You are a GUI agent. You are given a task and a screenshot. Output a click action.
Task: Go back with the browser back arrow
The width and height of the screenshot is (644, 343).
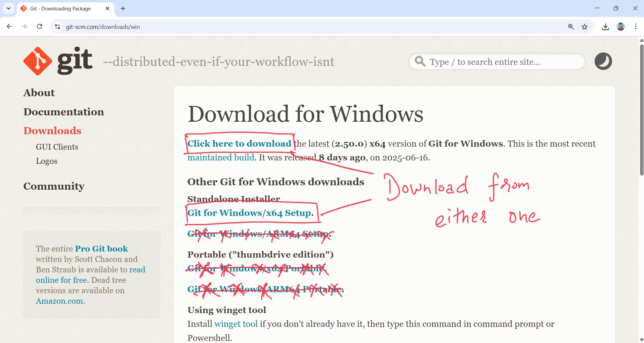click(9, 27)
